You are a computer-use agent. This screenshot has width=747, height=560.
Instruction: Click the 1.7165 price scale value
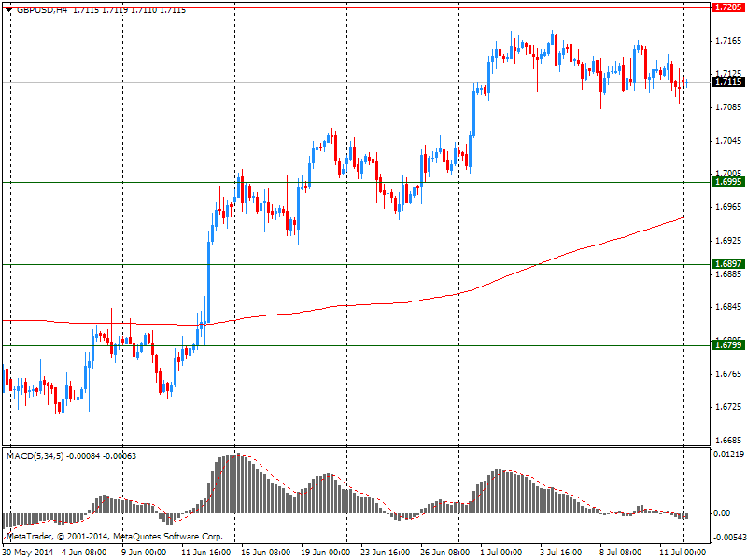pyautogui.click(x=729, y=41)
